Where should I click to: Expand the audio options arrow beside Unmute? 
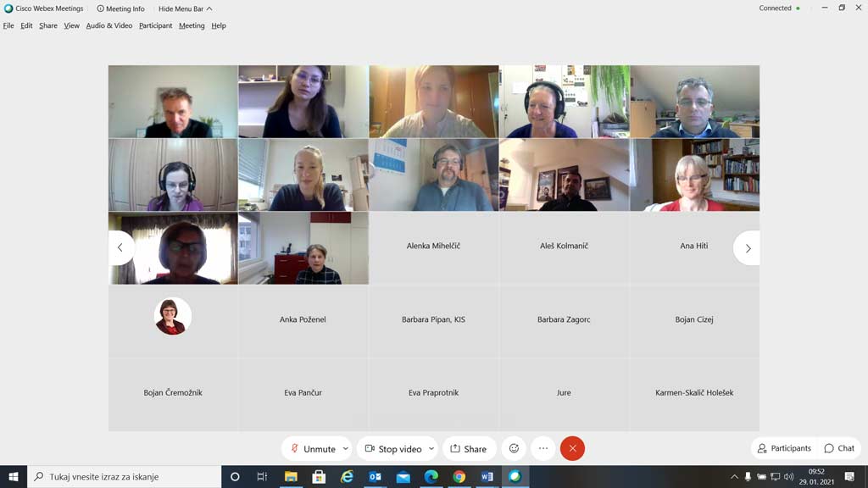click(x=346, y=449)
